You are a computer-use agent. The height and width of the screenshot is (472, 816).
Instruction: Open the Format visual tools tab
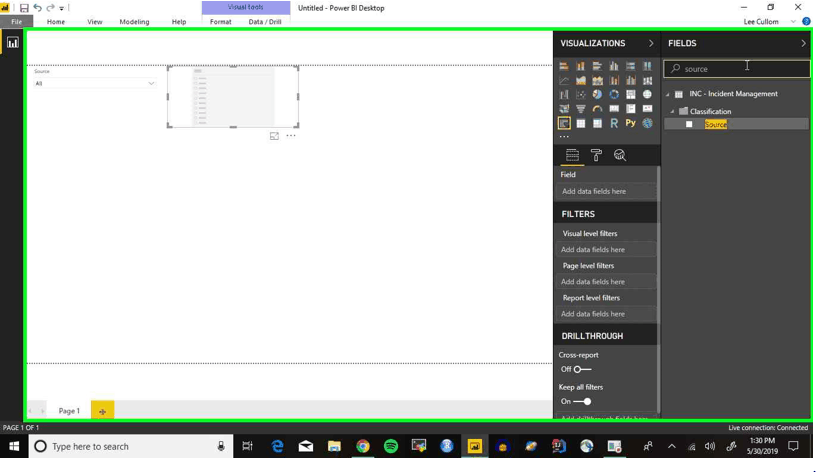click(x=221, y=22)
